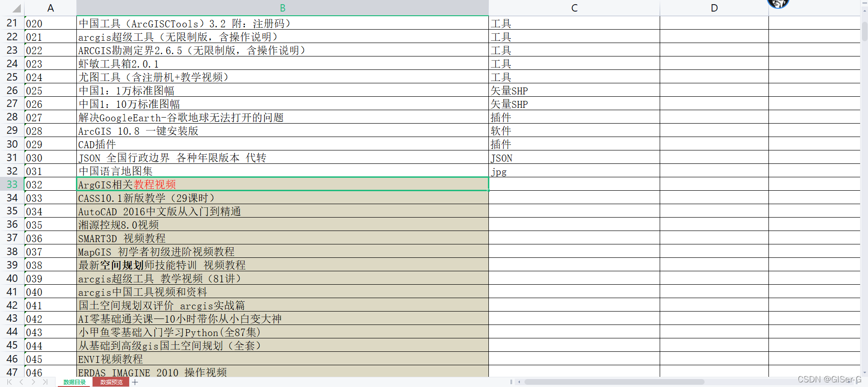
Task: Select cell 中国工具（ArcGISCTools）3.2
Action: click(x=282, y=23)
